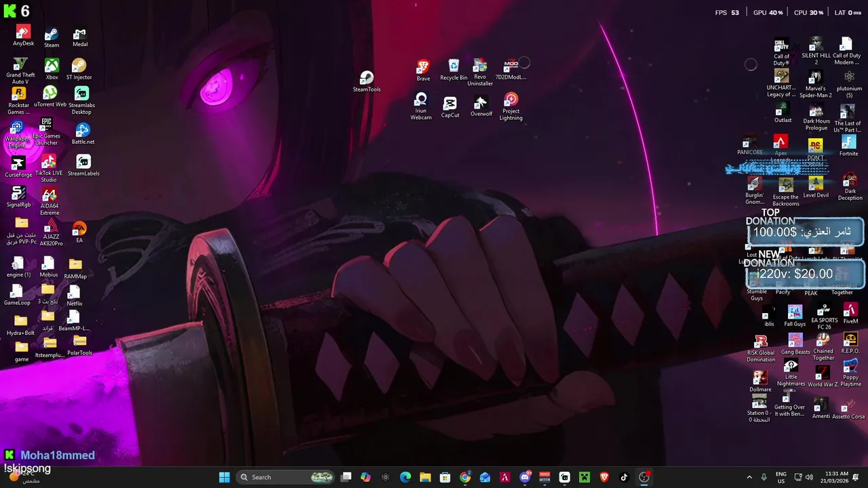Screen dimensions: 868x488
Task: Open the AnyDesk desktop shortcut
Action: pyautogui.click(x=23, y=36)
